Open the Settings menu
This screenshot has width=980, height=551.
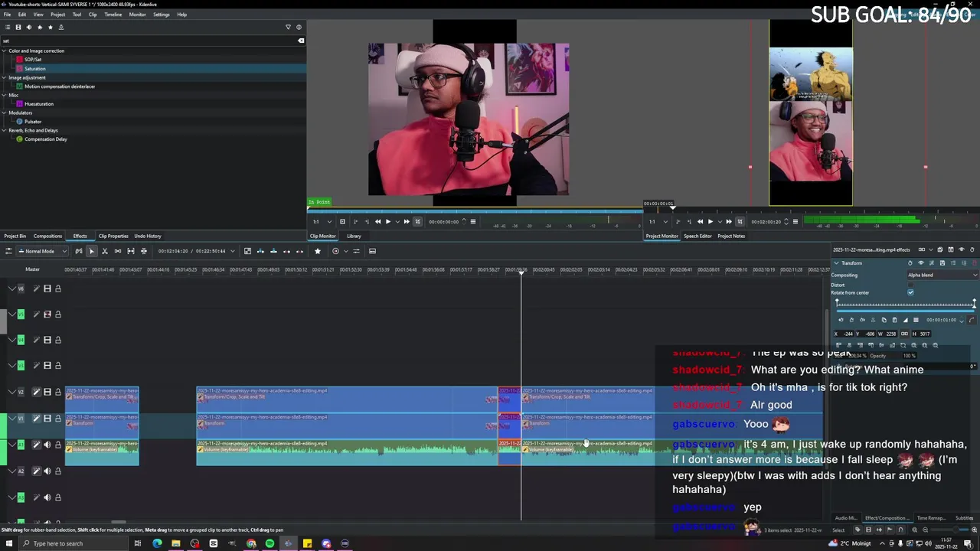pos(162,15)
